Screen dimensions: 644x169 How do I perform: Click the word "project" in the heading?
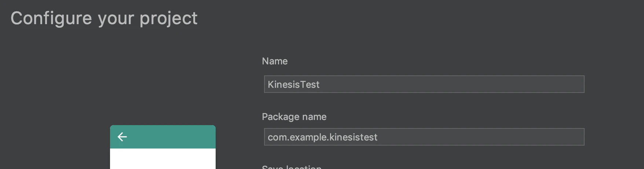(168, 18)
